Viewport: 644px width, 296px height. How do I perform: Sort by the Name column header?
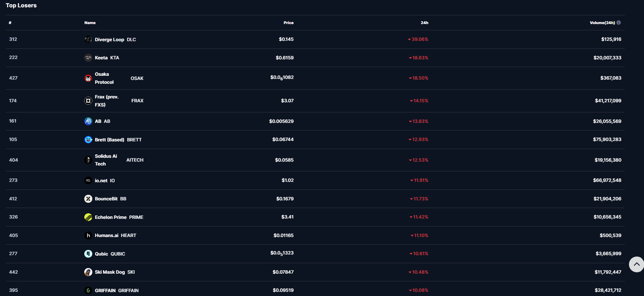coord(90,23)
